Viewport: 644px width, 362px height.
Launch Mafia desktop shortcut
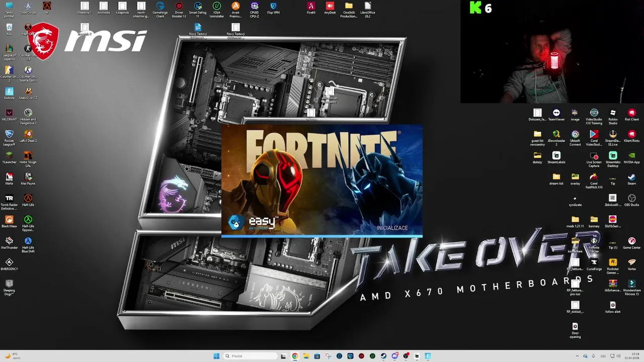pyautogui.click(x=9, y=179)
